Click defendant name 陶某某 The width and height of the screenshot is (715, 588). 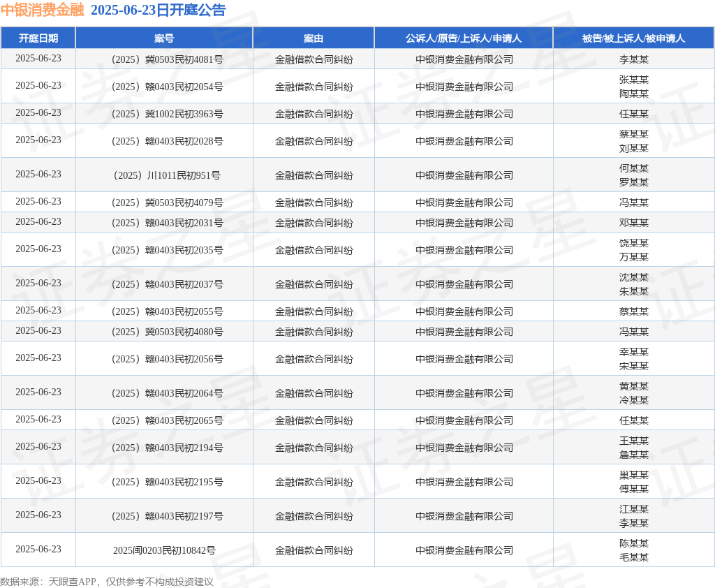pyautogui.click(x=634, y=94)
